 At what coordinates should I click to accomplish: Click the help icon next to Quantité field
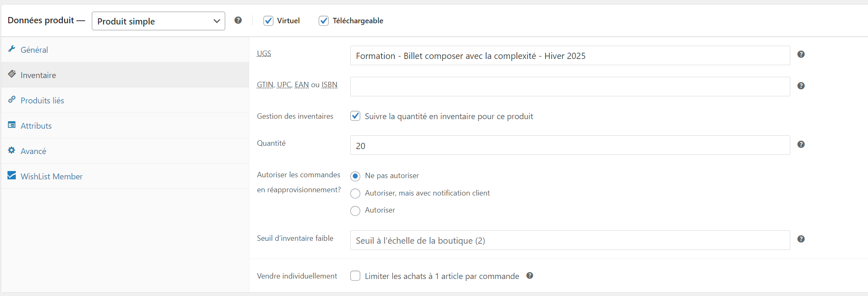point(801,144)
